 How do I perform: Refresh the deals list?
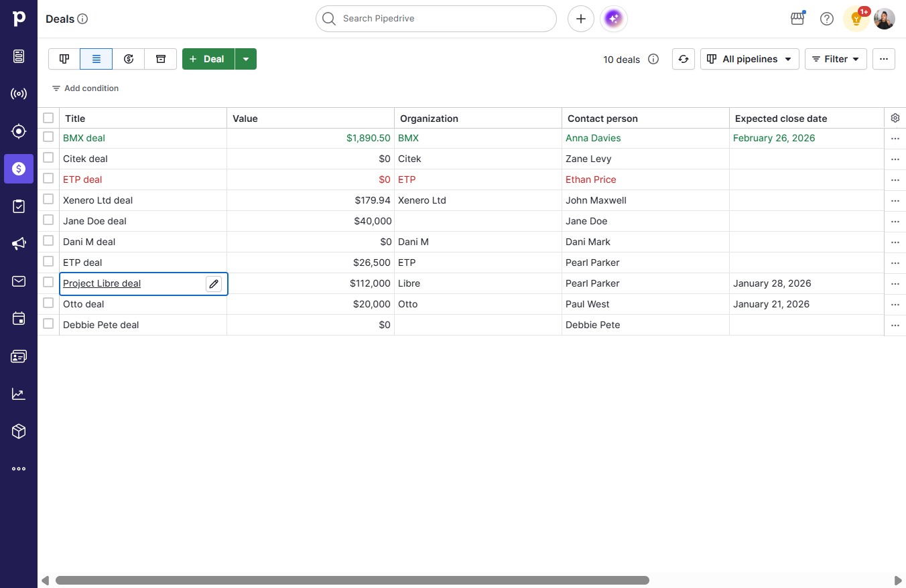coord(684,59)
